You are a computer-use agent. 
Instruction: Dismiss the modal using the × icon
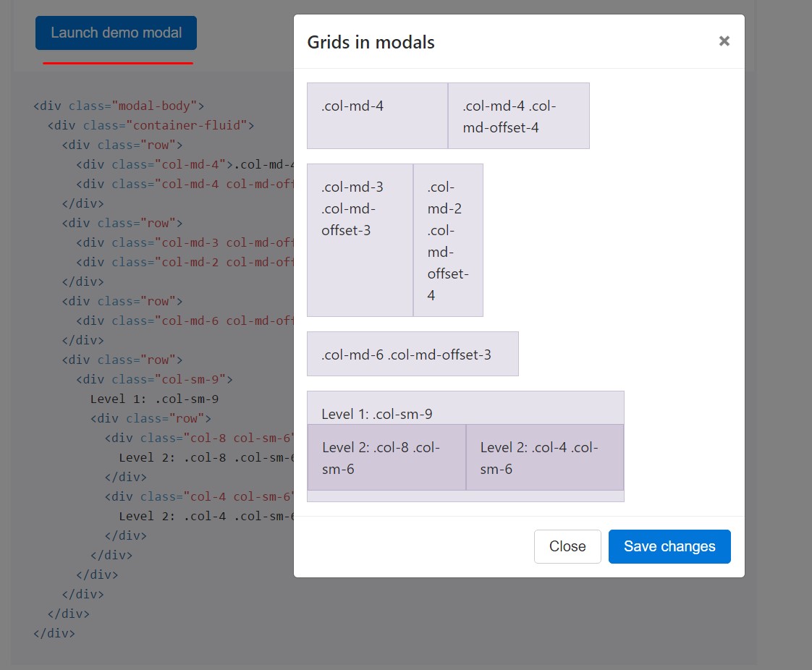[x=724, y=41]
